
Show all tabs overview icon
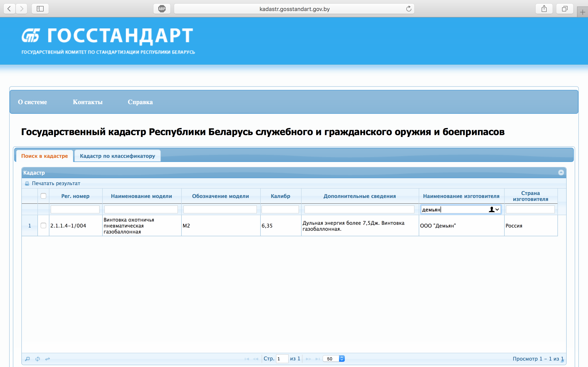(565, 9)
